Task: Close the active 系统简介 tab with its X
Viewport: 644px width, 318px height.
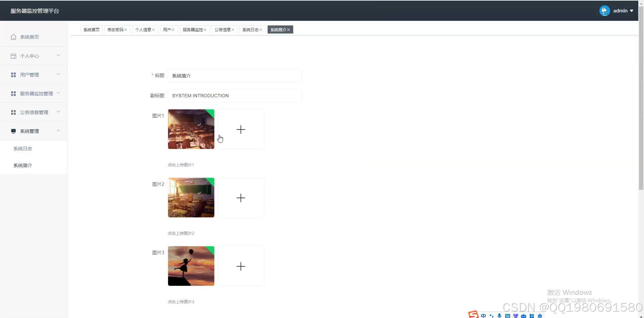Action: pyautogui.click(x=288, y=30)
